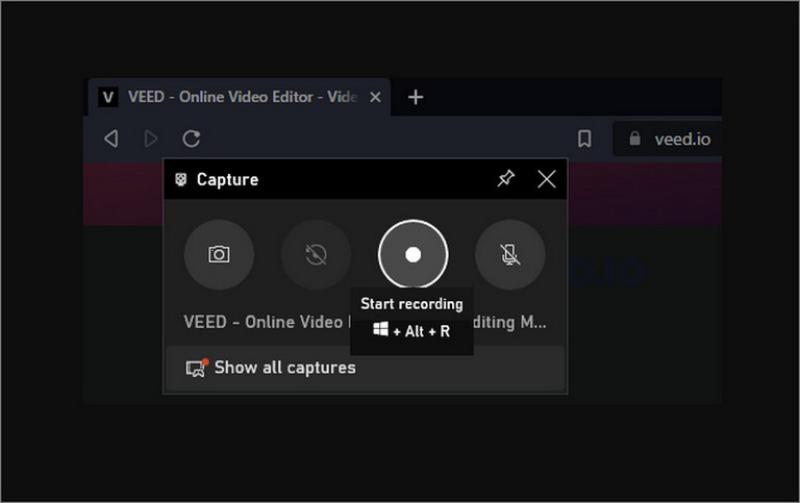This screenshot has width=800, height=503.
Task: Click the veed.io address field
Action: (x=682, y=139)
